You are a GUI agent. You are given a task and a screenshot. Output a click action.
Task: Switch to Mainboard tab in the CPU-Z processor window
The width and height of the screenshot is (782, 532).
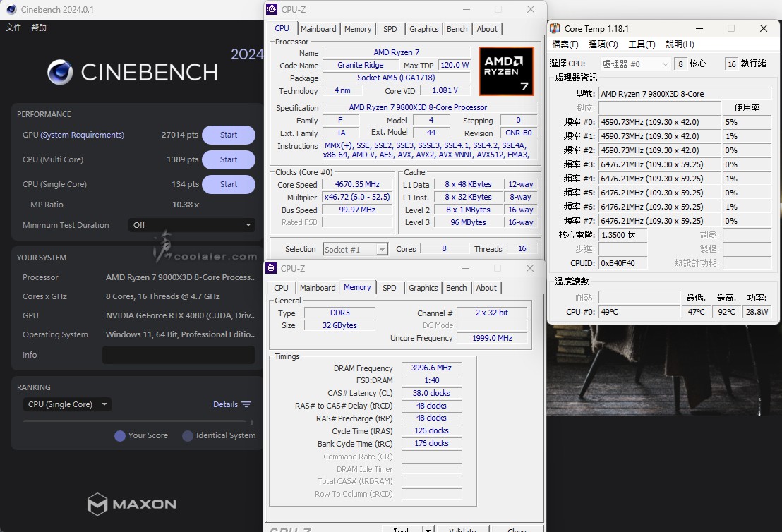tap(318, 29)
